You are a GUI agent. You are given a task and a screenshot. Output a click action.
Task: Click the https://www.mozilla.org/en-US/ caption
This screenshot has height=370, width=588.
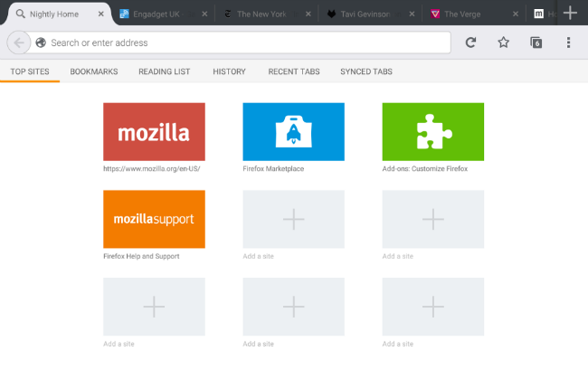tap(152, 168)
